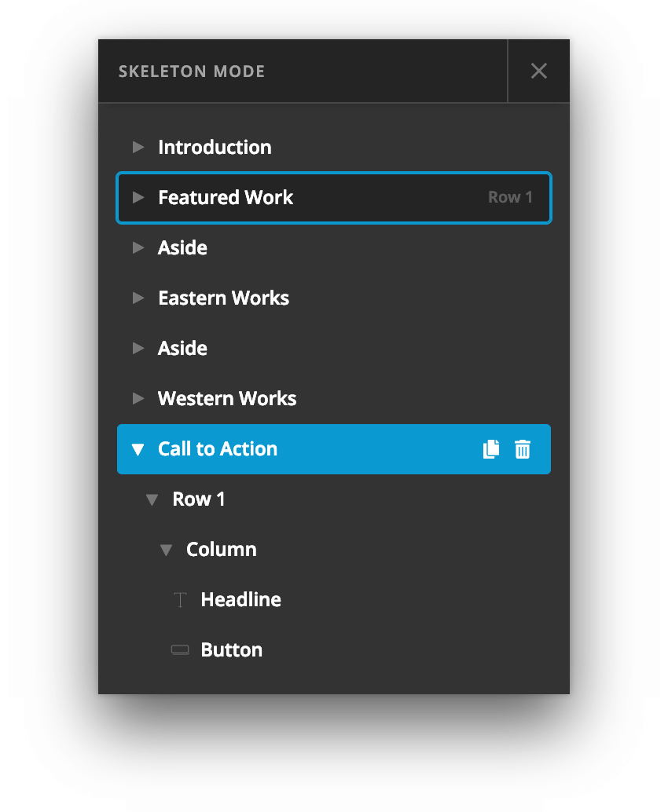
Task: Delete Call to Action with the trash icon
Action: point(523,449)
